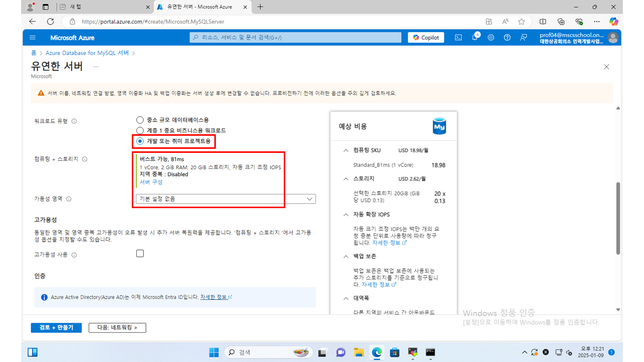Open 자세한 정보 link under 자동 확장 IOPS

pos(389,242)
